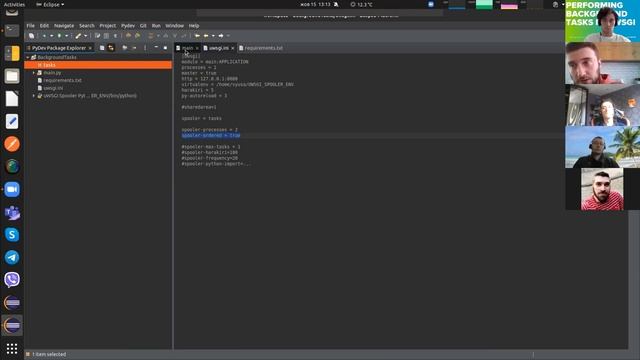640x360 pixels.
Task: Open Terminal from the dock
Action: [x=12, y=31]
